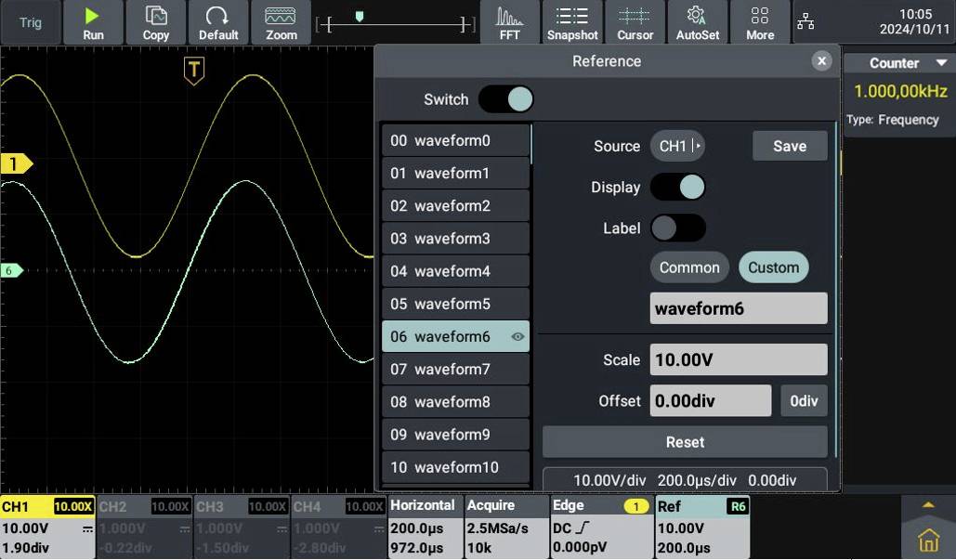Enable cursors with the Cursor icon
The height and width of the screenshot is (560, 956).
click(x=635, y=21)
